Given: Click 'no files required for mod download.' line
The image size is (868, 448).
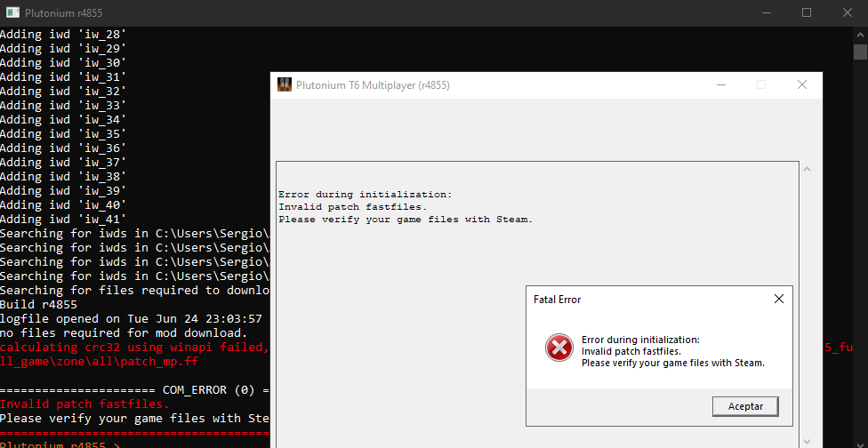Looking at the screenshot, I should (124, 333).
